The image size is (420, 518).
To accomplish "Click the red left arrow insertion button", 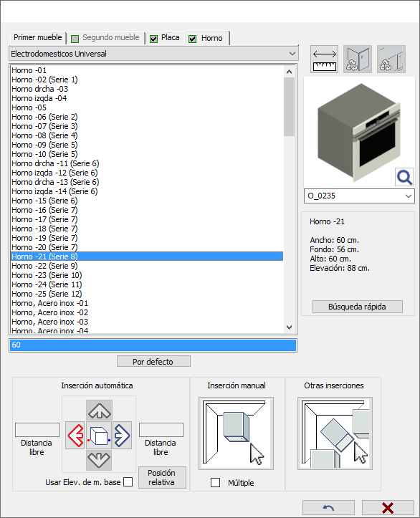I will click(75, 436).
